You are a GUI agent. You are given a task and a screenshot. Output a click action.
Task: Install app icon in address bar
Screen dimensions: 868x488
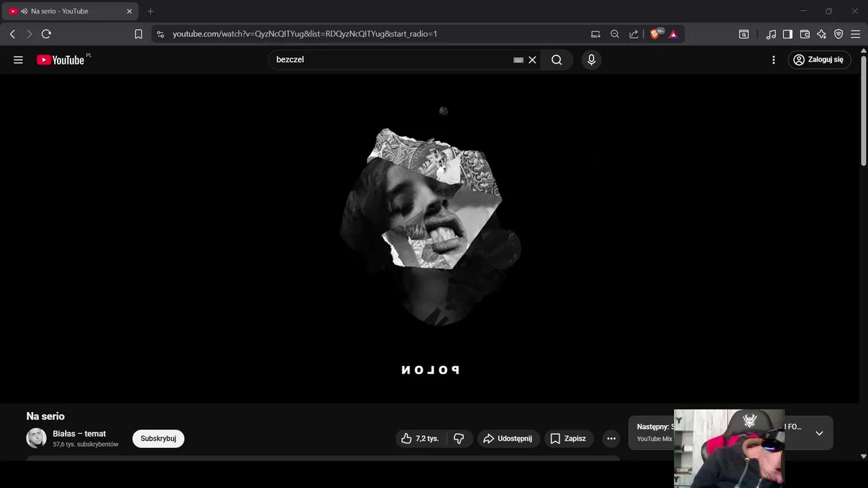click(595, 34)
